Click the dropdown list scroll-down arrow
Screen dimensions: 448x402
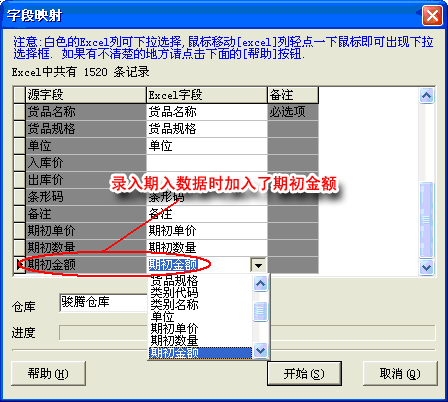[x=260, y=351]
